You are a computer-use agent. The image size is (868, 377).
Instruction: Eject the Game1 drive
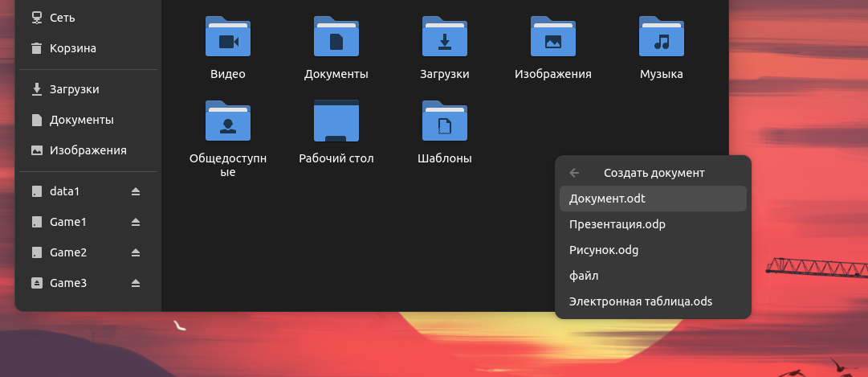coord(136,222)
